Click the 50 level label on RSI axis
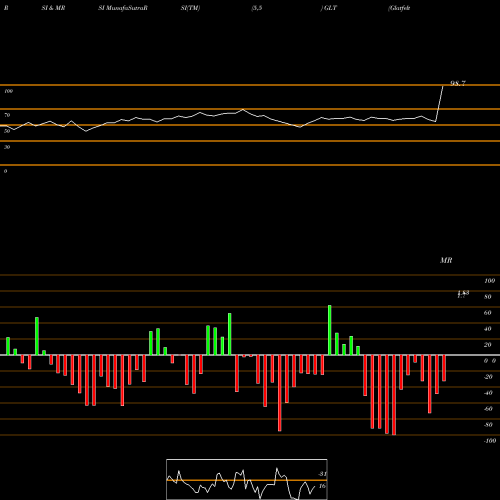500x500 pixels. [x=7, y=131]
